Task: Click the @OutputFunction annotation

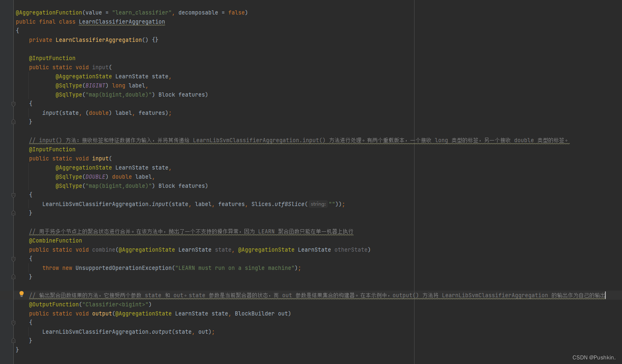Action: [x=54, y=305]
